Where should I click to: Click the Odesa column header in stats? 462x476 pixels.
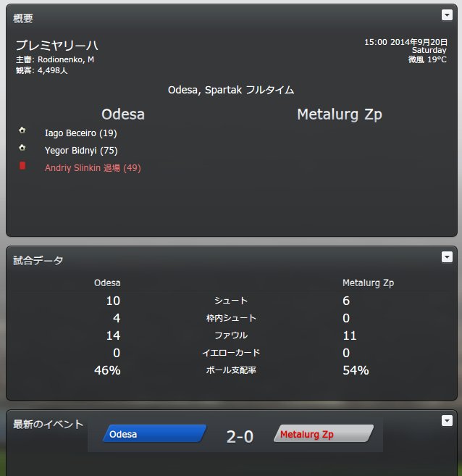coord(107,283)
